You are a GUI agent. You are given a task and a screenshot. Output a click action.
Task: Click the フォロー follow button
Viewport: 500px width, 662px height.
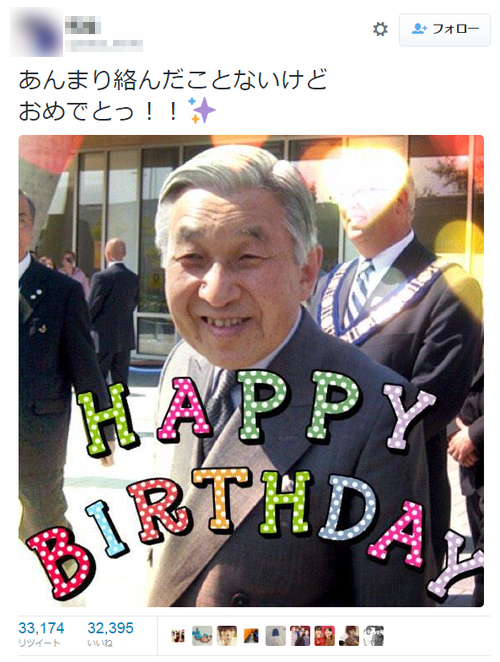(x=445, y=30)
